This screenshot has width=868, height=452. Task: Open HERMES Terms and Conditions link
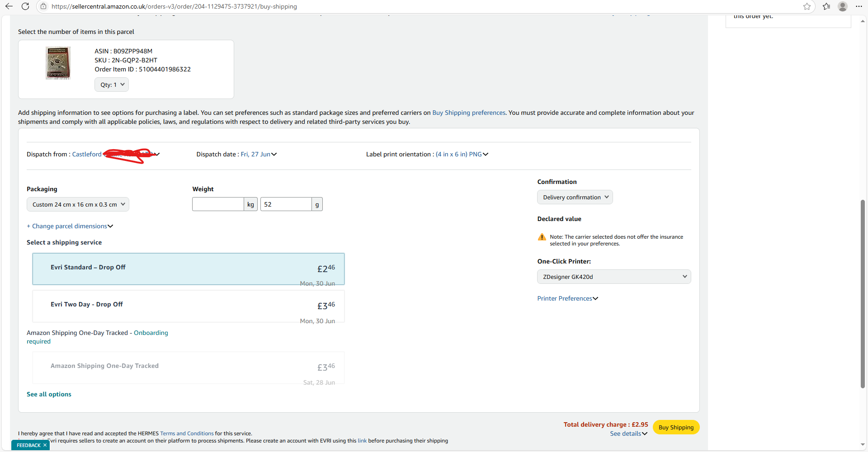tap(187, 433)
